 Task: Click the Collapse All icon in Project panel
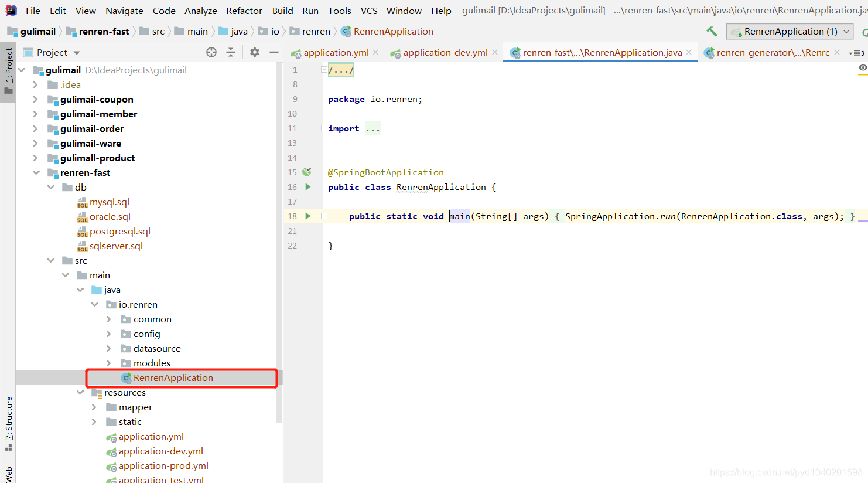(231, 52)
